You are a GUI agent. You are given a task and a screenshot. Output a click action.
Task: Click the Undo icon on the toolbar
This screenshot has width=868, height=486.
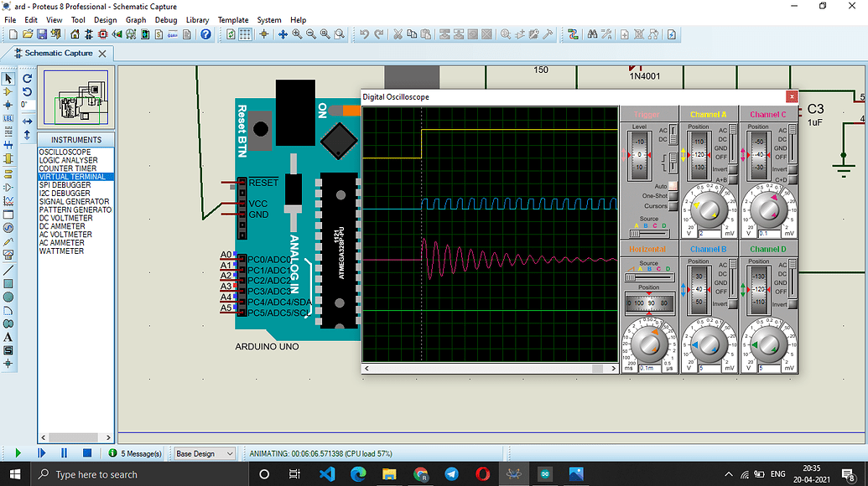tap(365, 34)
